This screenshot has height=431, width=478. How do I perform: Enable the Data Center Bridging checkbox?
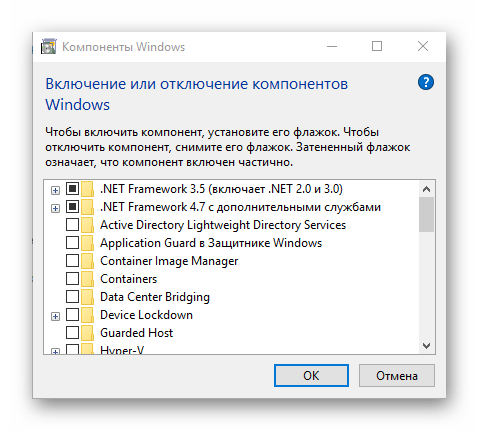coord(72,297)
